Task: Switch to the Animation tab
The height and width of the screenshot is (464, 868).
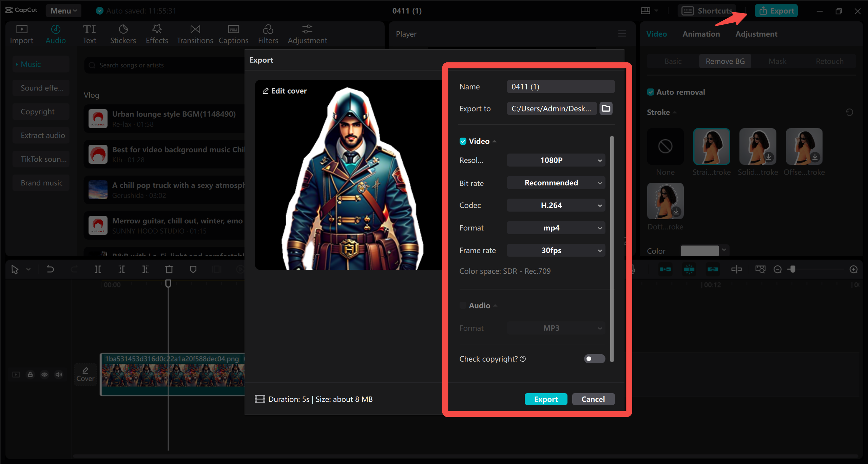Action: (x=701, y=34)
